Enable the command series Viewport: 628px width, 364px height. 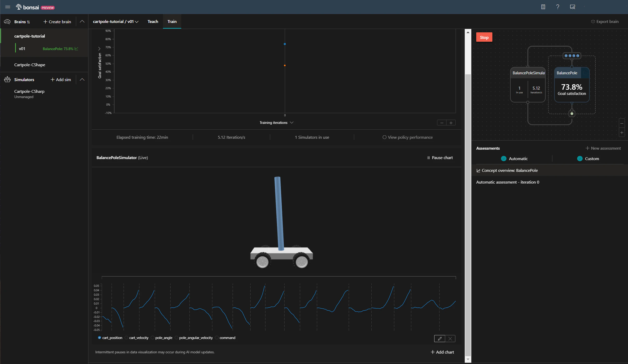click(x=217, y=338)
